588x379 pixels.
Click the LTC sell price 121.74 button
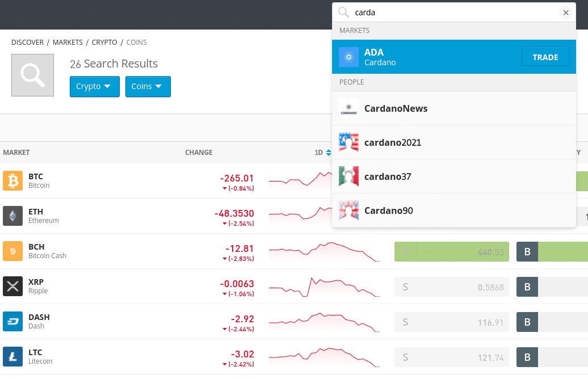click(452, 357)
